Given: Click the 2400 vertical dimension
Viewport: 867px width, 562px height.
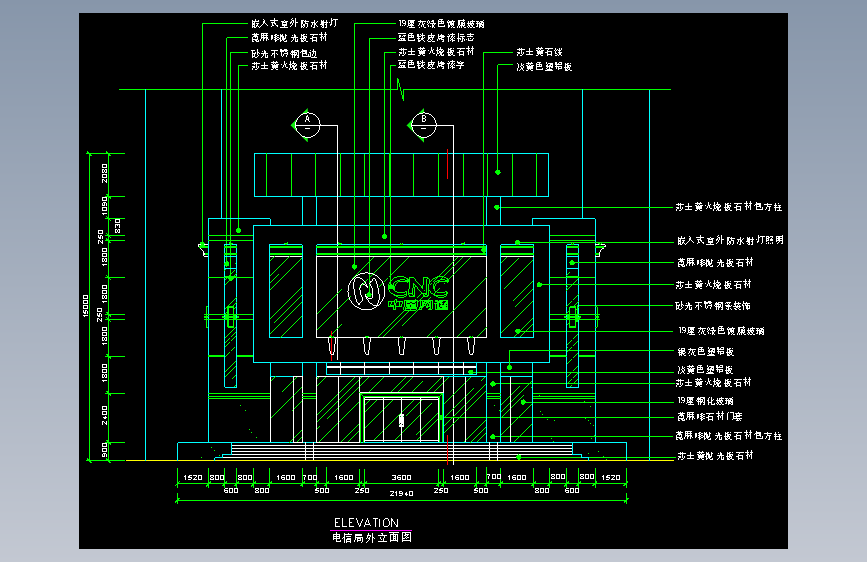Looking at the screenshot, I should 105,415.
